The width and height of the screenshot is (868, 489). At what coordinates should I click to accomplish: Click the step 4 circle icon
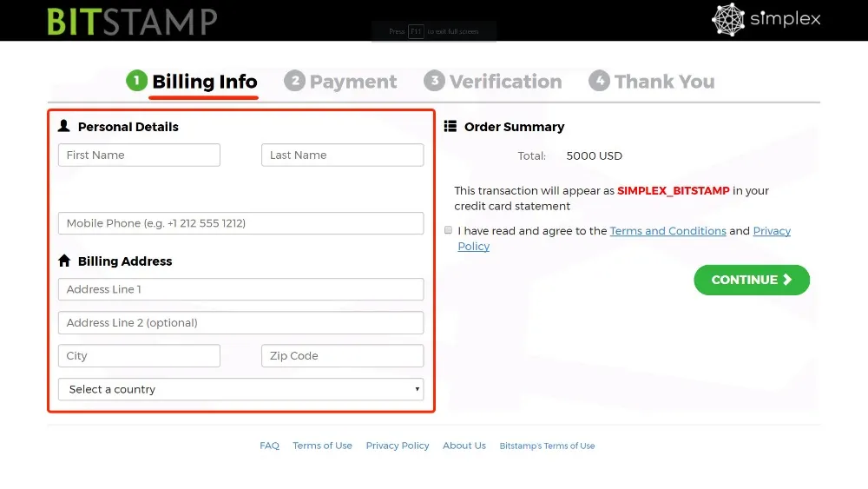pos(599,81)
